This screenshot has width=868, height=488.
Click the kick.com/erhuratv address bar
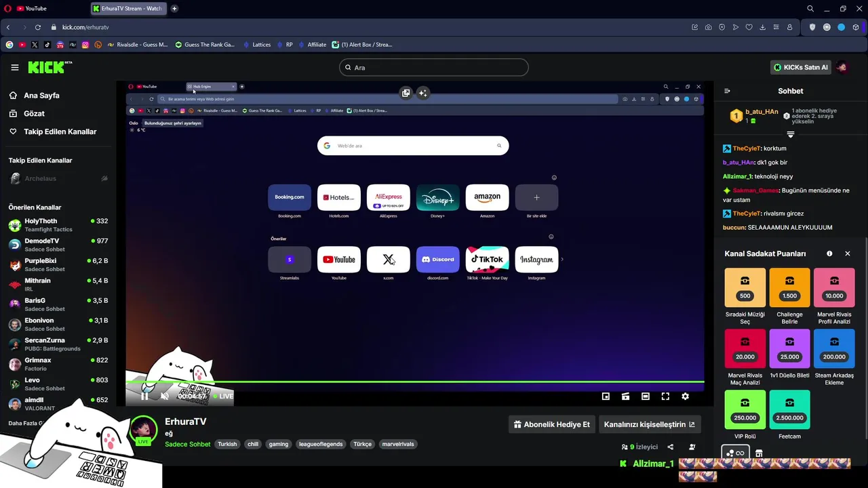[366, 27]
